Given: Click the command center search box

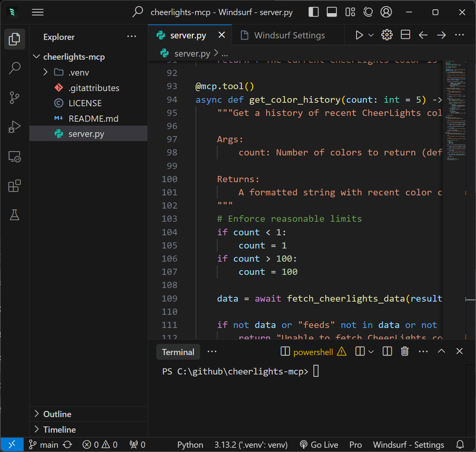Looking at the screenshot, I should click(213, 12).
